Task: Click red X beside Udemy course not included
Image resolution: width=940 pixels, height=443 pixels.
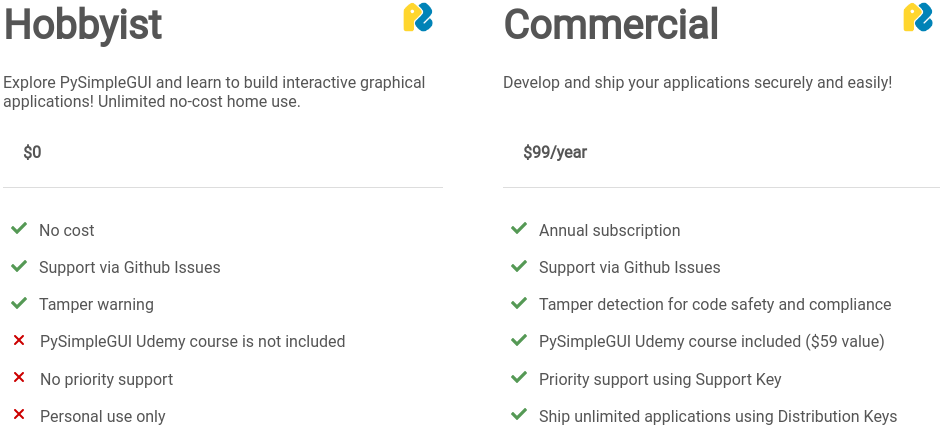Action: tap(19, 340)
